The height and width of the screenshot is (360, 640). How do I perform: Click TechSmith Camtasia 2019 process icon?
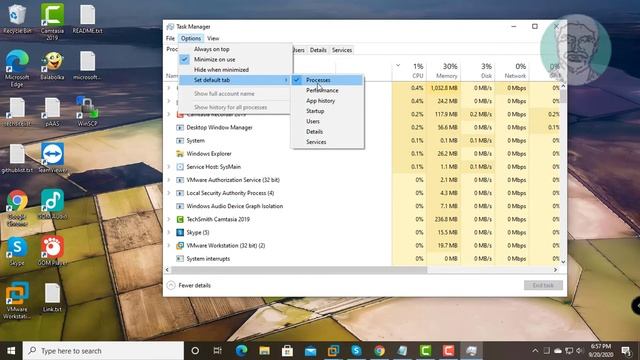click(x=180, y=219)
